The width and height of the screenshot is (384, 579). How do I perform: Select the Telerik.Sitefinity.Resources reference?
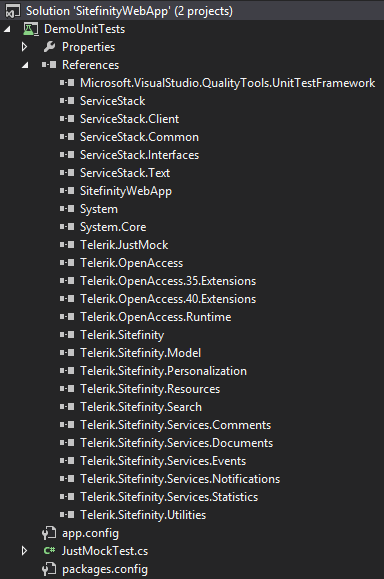click(x=150, y=389)
